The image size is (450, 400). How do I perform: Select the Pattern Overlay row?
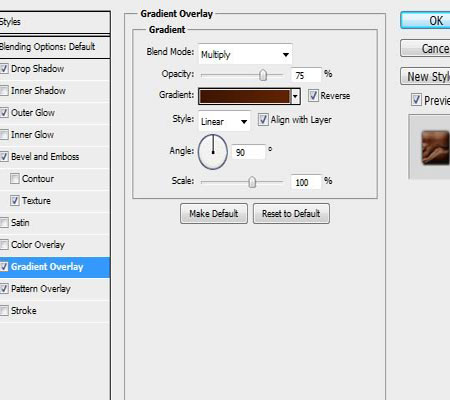(55, 289)
